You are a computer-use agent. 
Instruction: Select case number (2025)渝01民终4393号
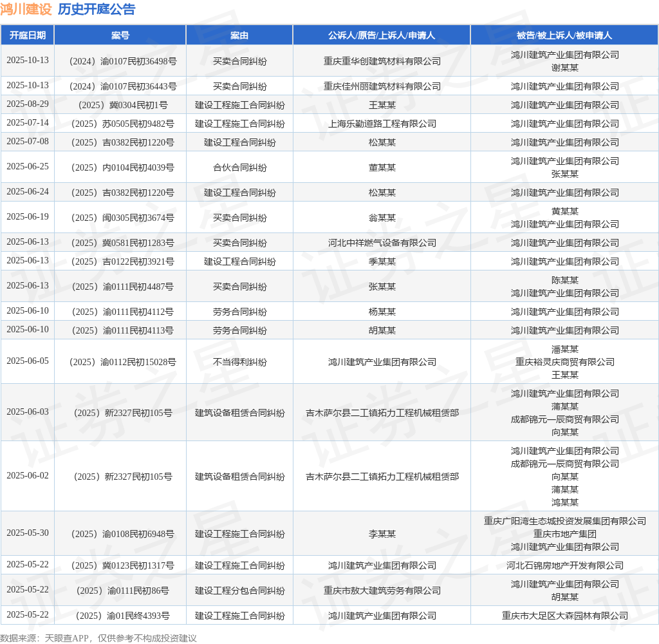pos(123,616)
